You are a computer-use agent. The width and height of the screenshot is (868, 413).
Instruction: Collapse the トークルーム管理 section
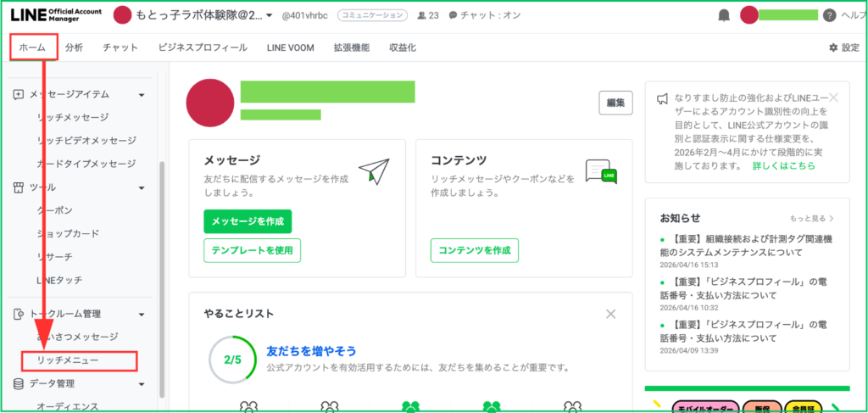(142, 315)
